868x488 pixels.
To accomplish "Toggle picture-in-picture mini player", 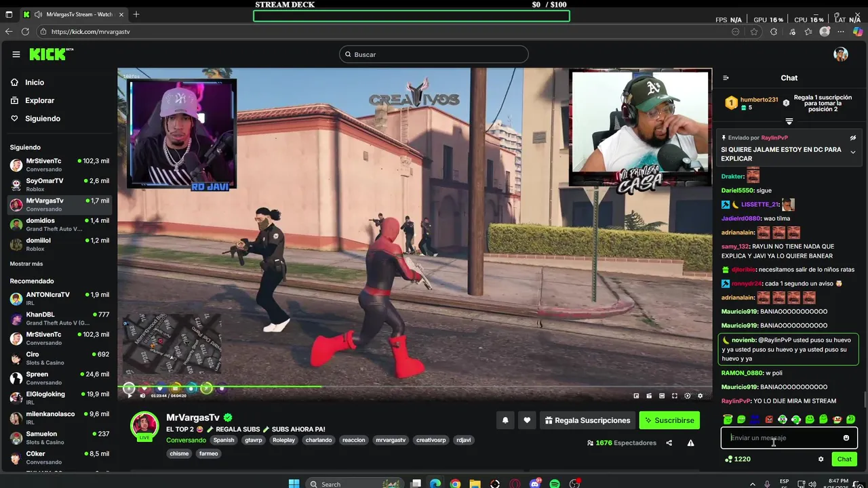I will [636, 396].
